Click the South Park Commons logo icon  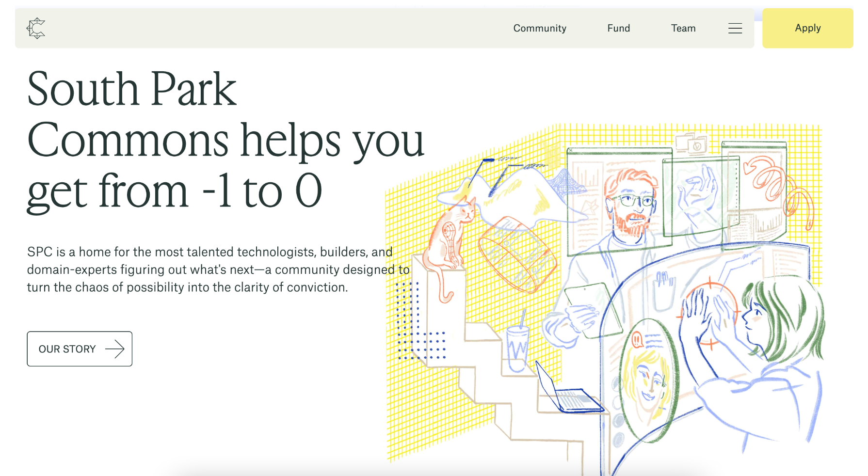click(36, 28)
